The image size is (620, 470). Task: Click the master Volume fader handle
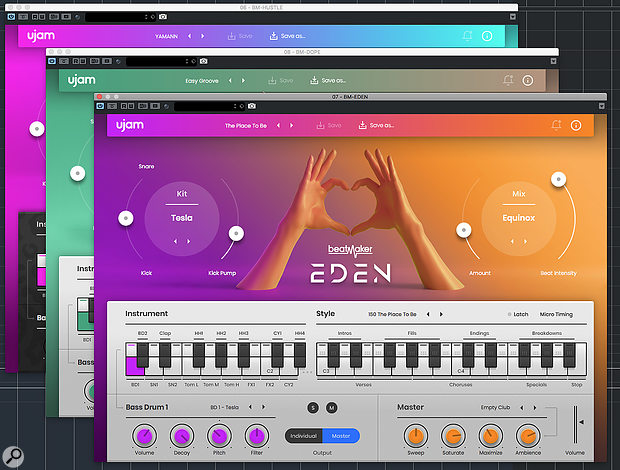click(581, 422)
